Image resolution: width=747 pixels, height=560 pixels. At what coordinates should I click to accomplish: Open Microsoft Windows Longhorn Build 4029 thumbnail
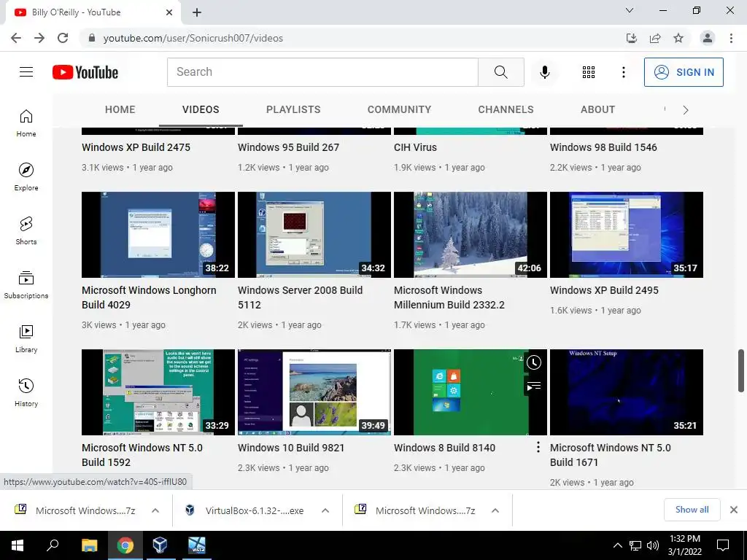click(158, 235)
